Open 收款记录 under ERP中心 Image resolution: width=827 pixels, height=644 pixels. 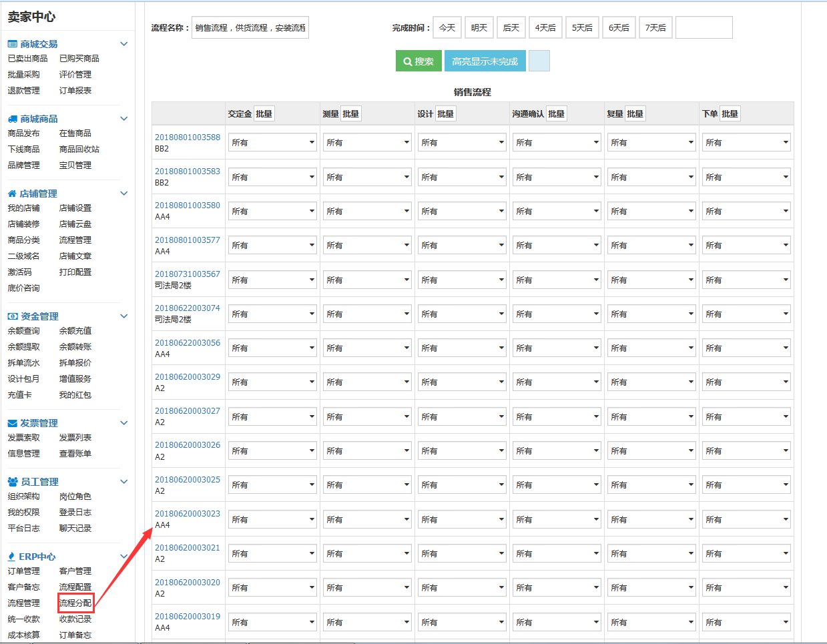click(x=75, y=619)
